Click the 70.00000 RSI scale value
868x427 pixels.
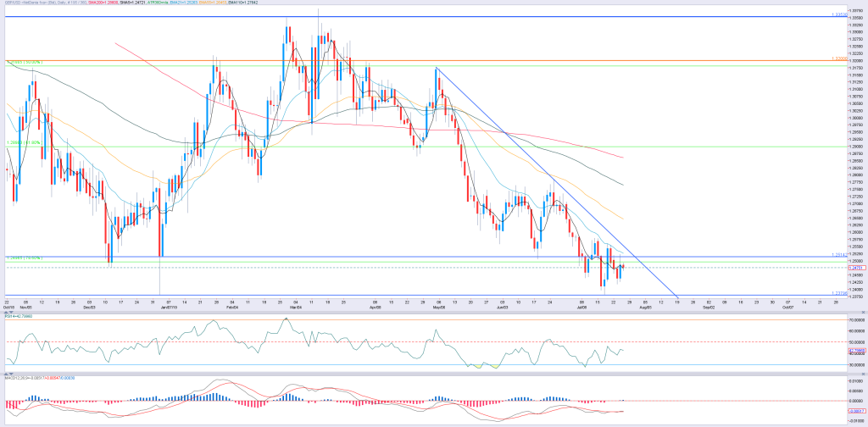pos(856,320)
